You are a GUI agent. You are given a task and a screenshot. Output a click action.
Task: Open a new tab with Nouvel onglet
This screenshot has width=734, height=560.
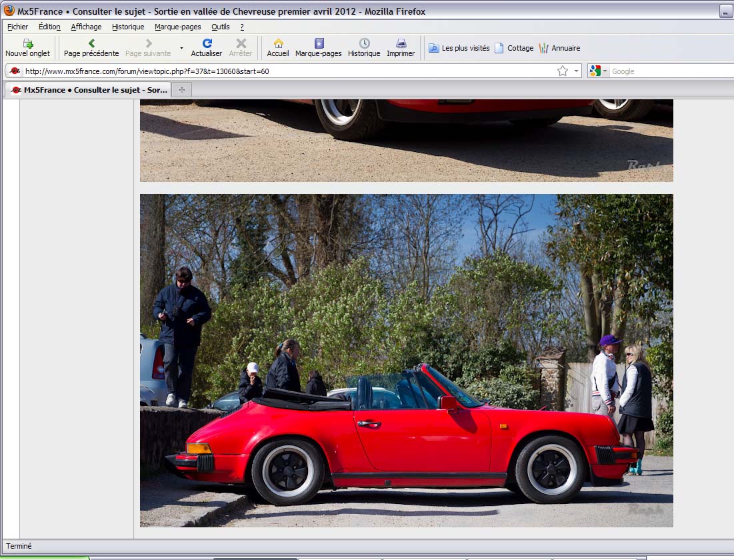[27, 48]
